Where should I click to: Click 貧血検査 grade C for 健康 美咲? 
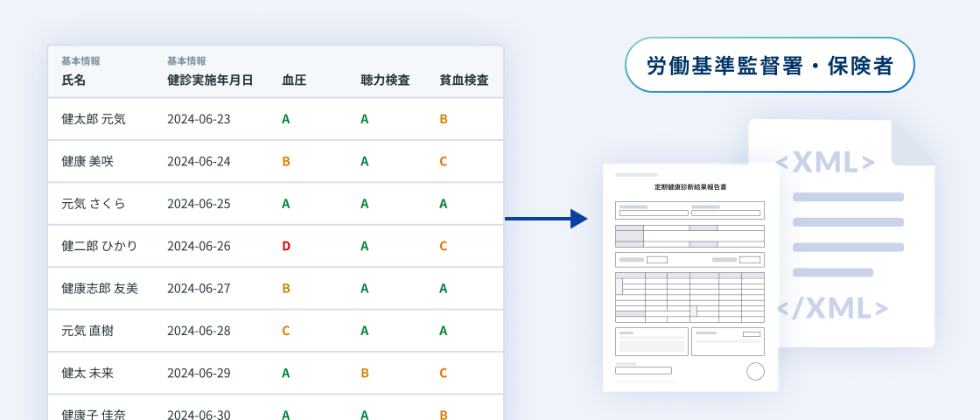[444, 161]
